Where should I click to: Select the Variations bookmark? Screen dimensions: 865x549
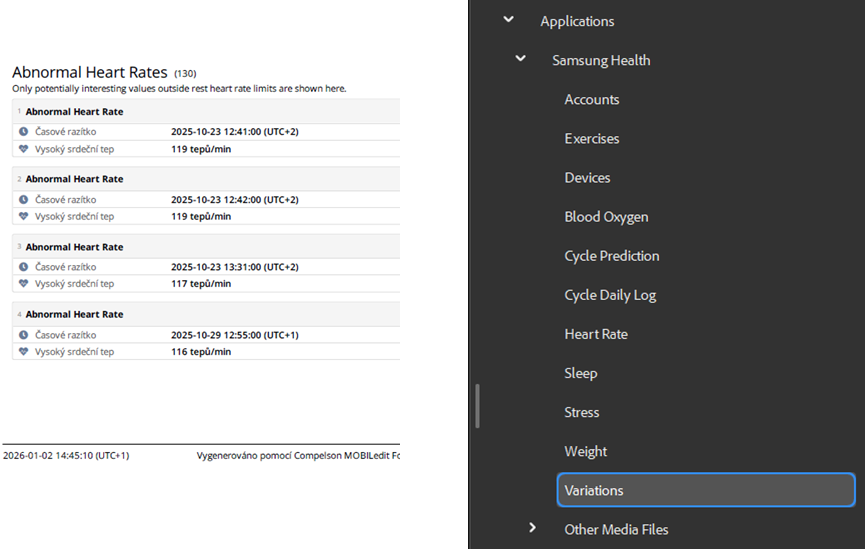click(594, 490)
